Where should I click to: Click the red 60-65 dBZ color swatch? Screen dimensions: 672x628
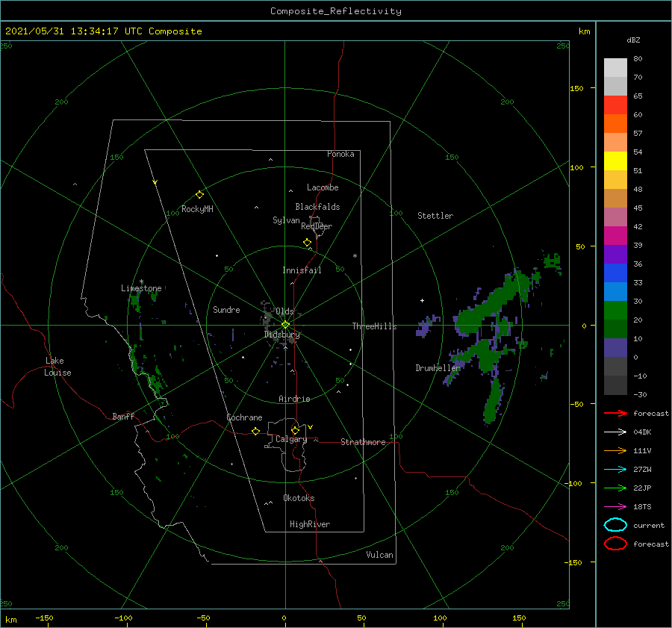(615, 105)
